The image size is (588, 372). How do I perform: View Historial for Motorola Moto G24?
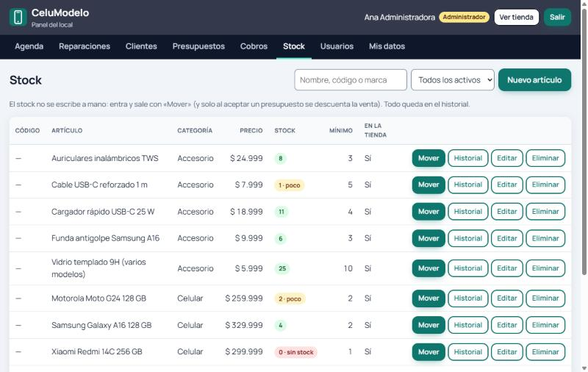468,298
